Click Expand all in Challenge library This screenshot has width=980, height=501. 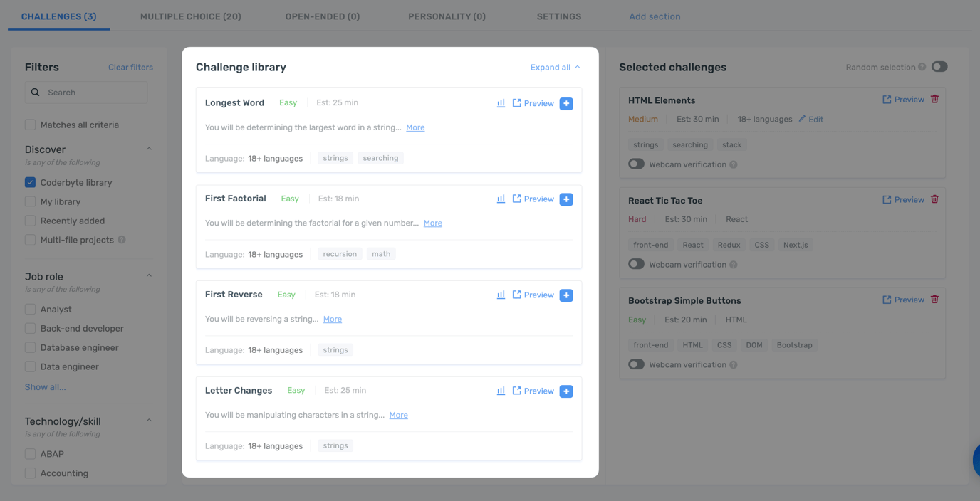click(x=555, y=68)
